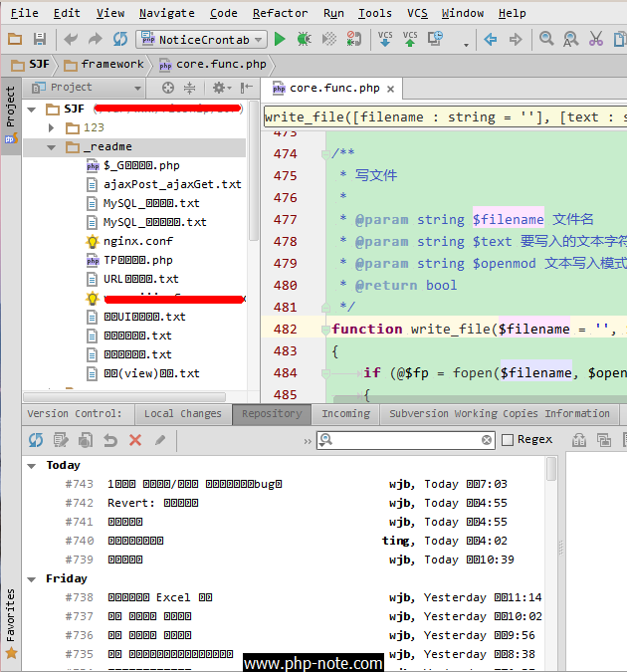Hide the Project panel with the hide icon
Screen dimensions: 627x672
coord(246,88)
